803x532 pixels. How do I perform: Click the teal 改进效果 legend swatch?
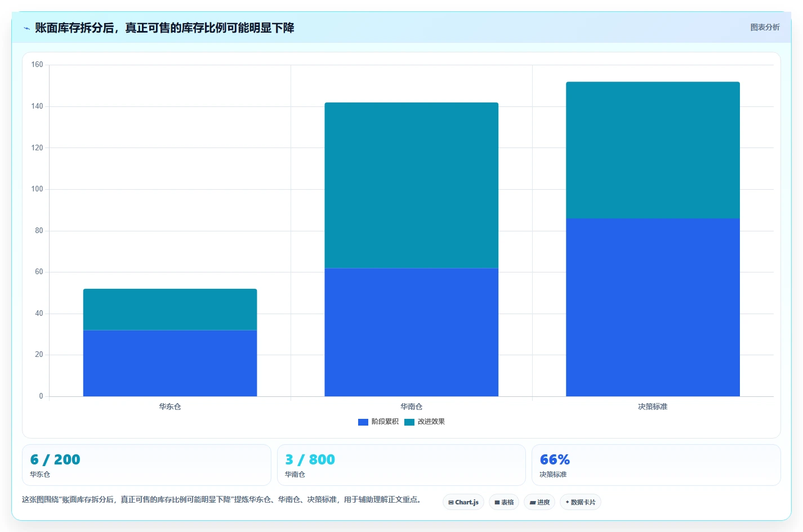(x=409, y=422)
